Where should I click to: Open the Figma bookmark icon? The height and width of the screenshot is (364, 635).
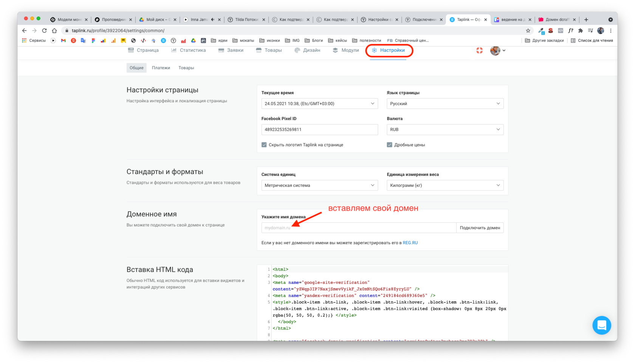point(93,40)
